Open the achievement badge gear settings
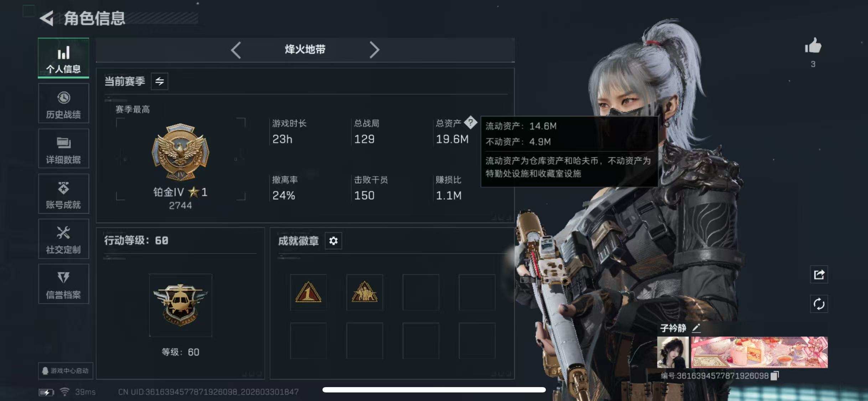 [333, 241]
